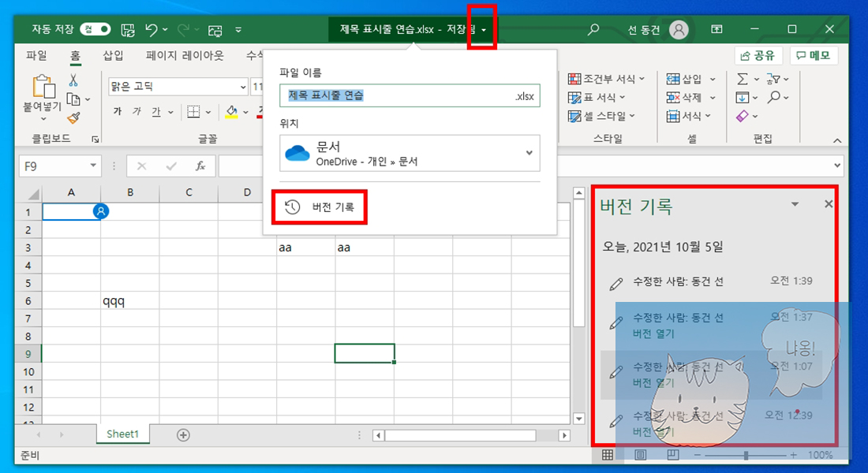Open version history pane options dropdown
The image size is (868, 473).
795,204
